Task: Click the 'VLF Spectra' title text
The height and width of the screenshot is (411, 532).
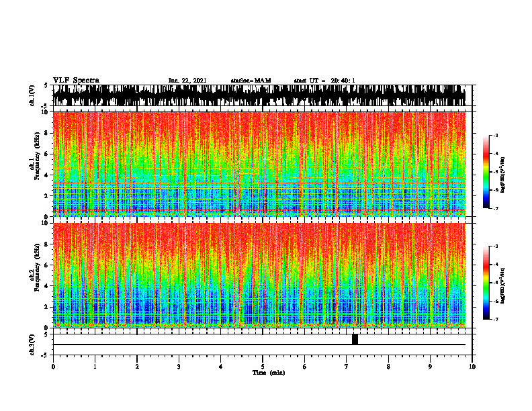Action: point(76,80)
